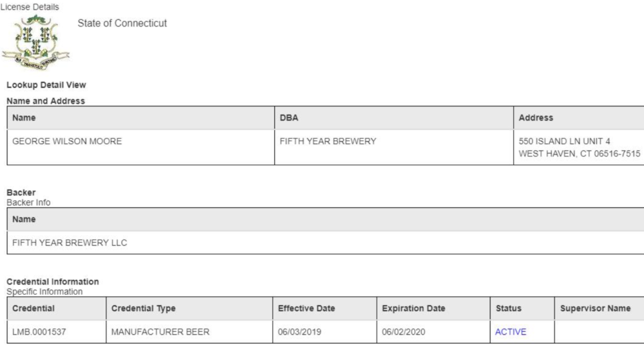Select the effective date 06/03/2019
Image resolution: width=644 pixels, height=345 pixels.
tap(299, 332)
